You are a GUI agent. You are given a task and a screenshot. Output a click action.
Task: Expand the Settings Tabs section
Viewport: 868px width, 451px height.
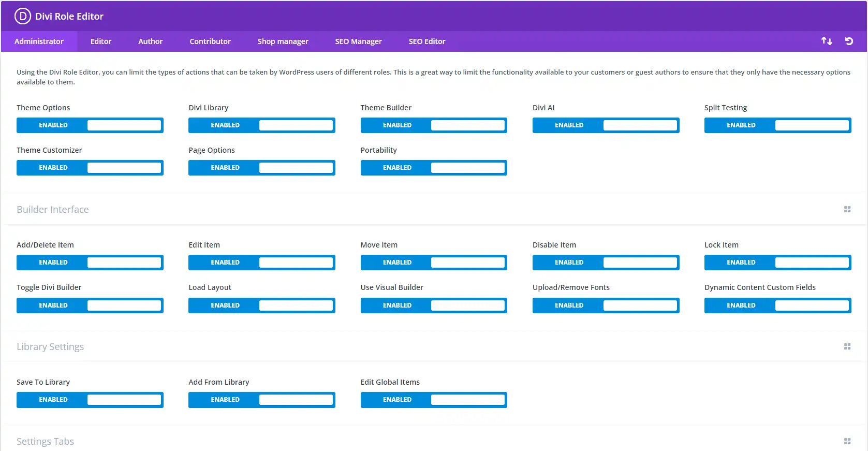click(46, 442)
